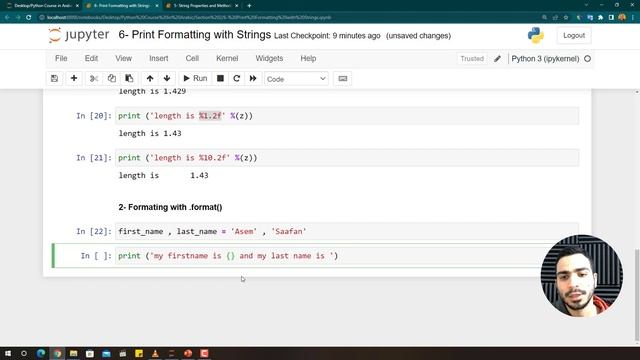Click into code cell In [22]
640x360 pixels.
(347, 231)
